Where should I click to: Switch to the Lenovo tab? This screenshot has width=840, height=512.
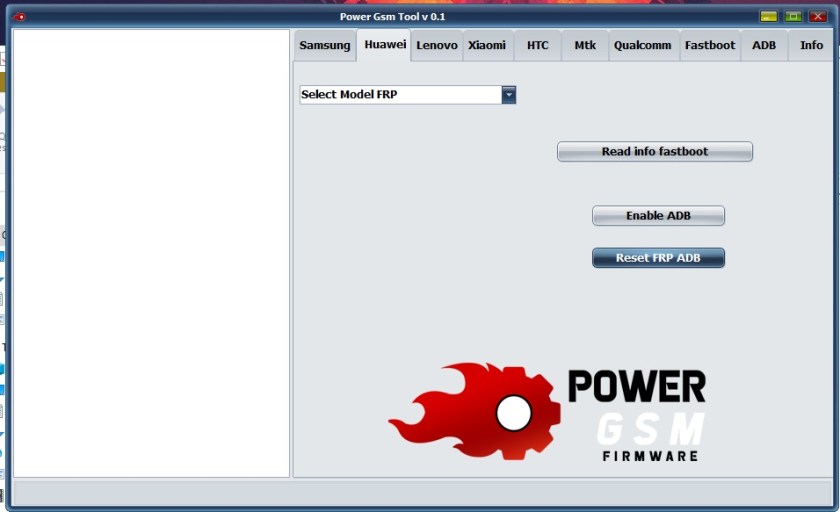point(437,46)
